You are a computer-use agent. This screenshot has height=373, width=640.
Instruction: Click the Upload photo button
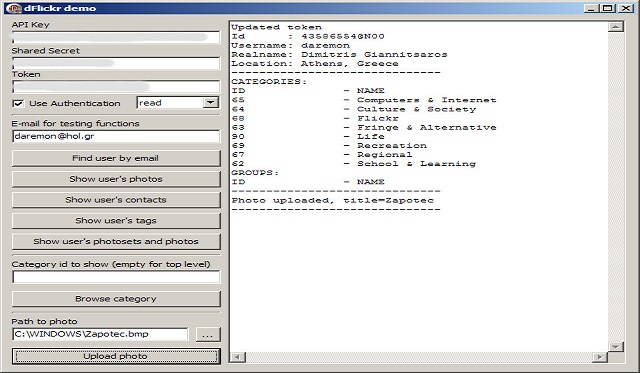point(116,356)
